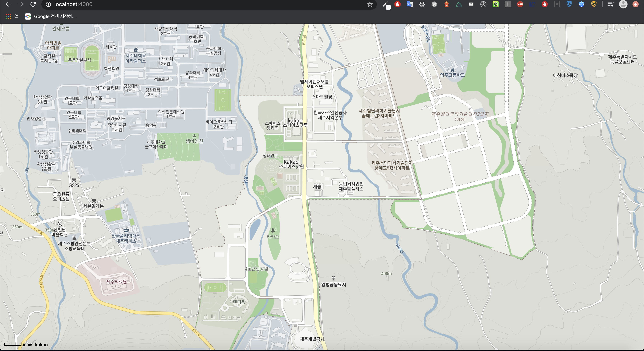Viewport: 644px width, 351px height.
Task: Open the Chrome profile avatar
Action: tap(623, 4)
